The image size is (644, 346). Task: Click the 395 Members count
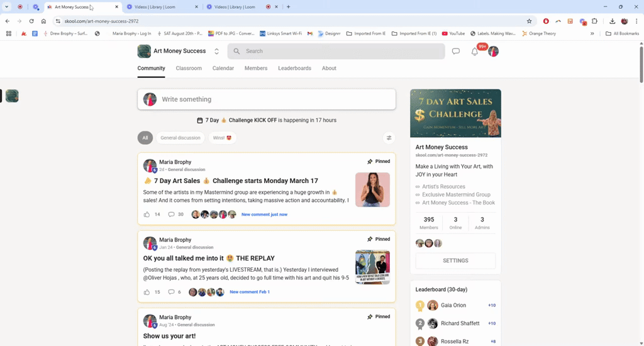pyautogui.click(x=429, y=223)
